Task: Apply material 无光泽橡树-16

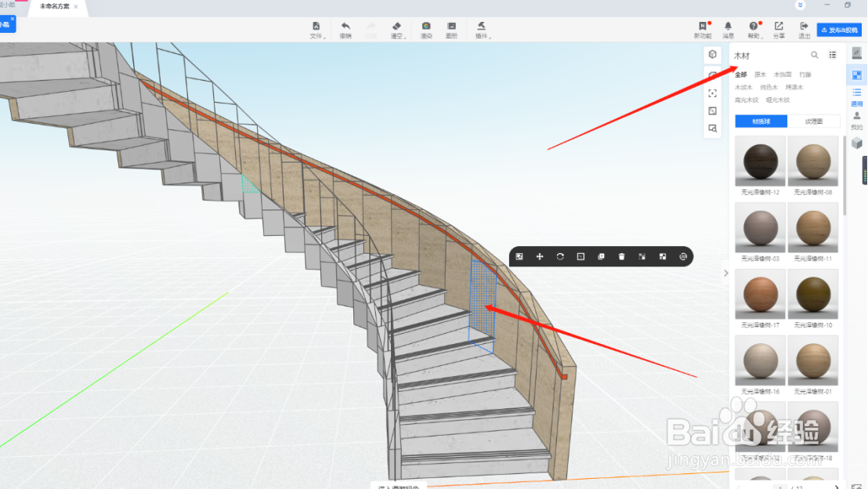Action: (760, 360)
